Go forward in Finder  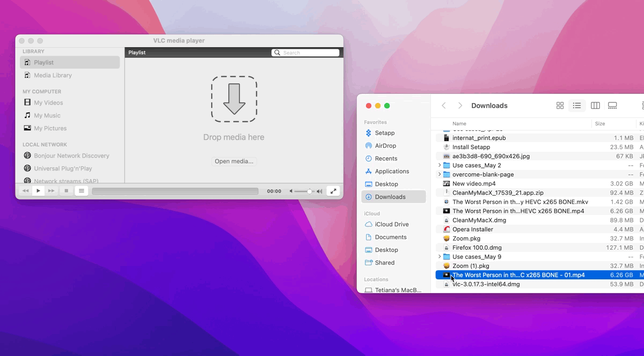tap(460, 106)
